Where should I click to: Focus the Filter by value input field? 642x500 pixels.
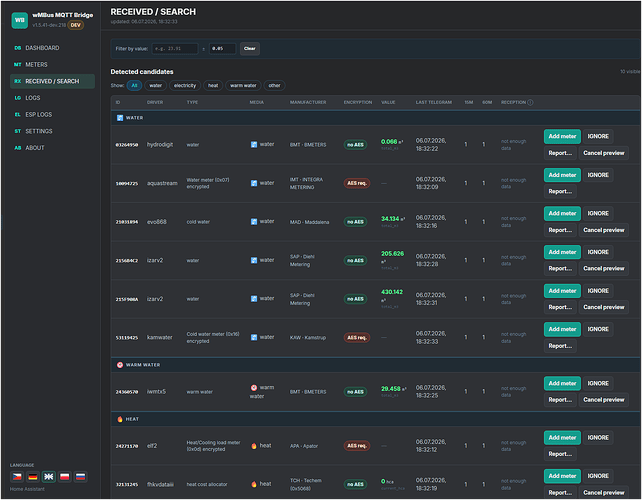coord(175,49)
